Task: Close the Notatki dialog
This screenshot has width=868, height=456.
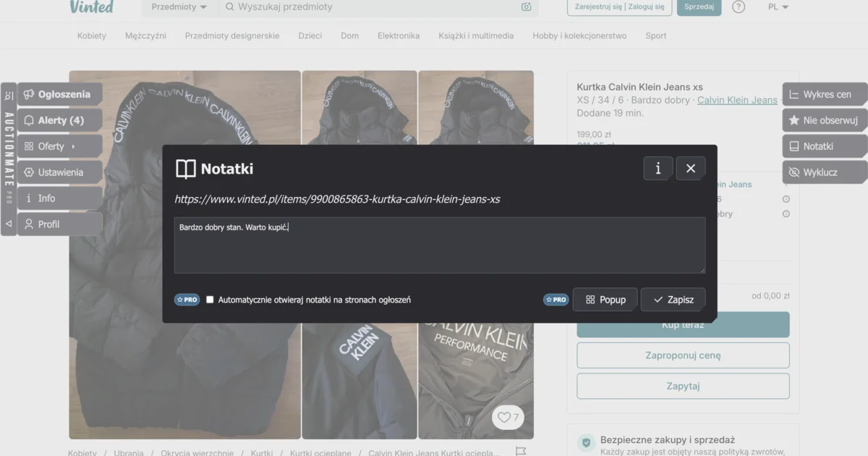Action: (x=691, y=169)
